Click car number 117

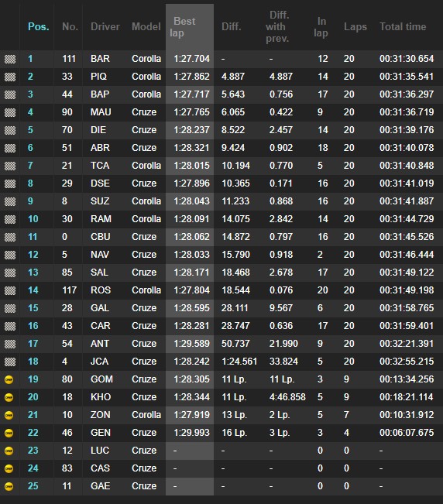click(x=70, y=290)
